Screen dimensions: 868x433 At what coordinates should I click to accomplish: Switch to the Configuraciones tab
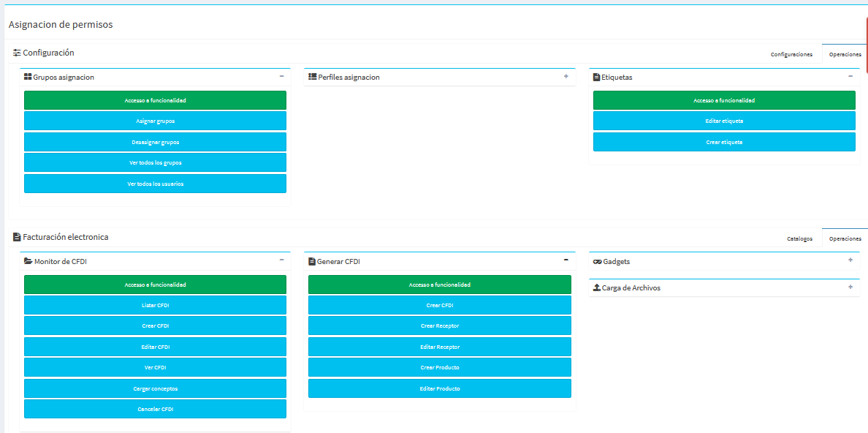click(x=791, y=54)
